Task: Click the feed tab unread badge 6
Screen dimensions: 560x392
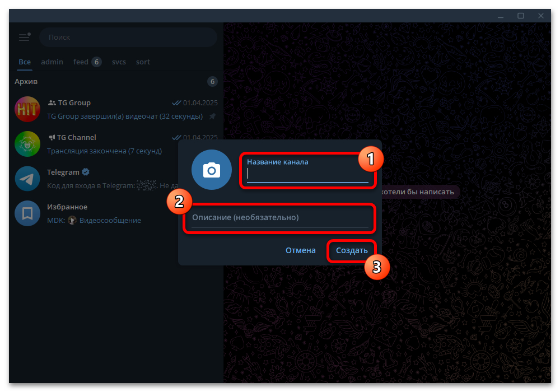Action: point(96,62)
